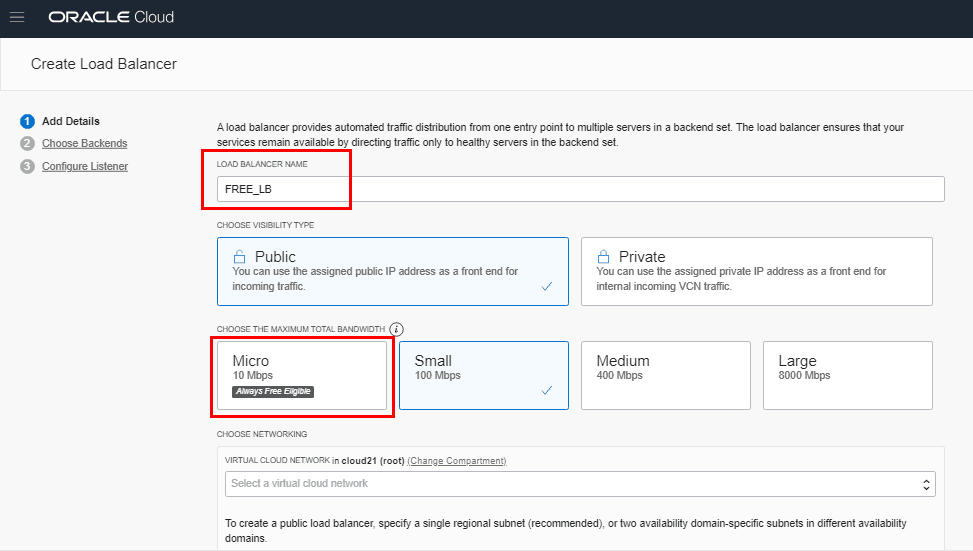
Task: Choose the Small 100 Mbps bandwidth option
Action: click(x=484, y=375)
